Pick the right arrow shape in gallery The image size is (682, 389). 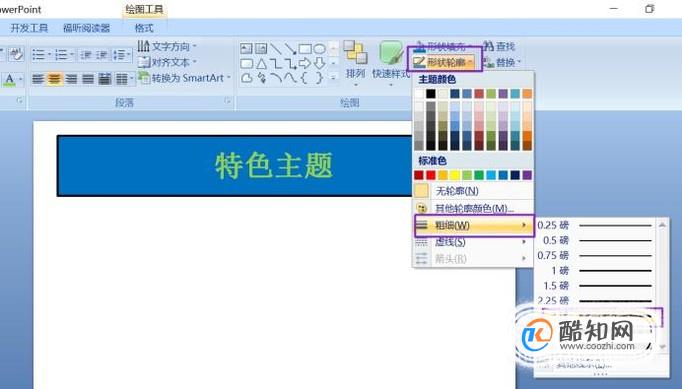click(305, 64)
